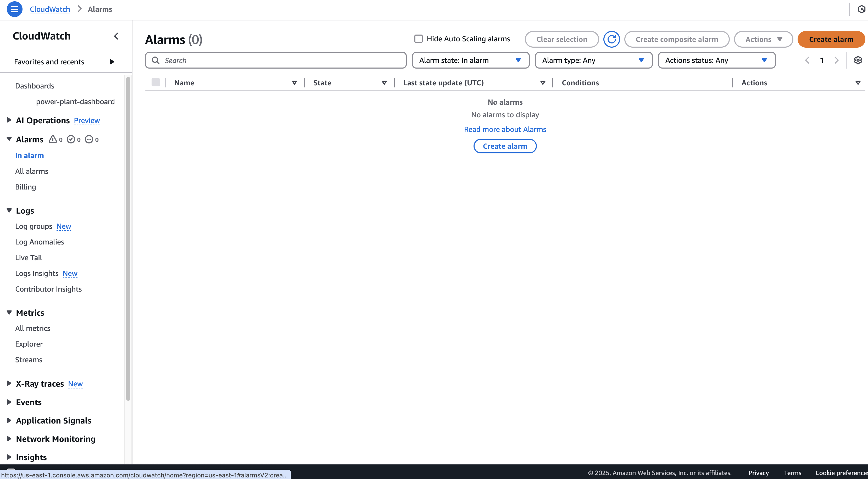Click the New badge beside Log groups
The height and width of the screenshot is (479, 868).
click(64, 226)
